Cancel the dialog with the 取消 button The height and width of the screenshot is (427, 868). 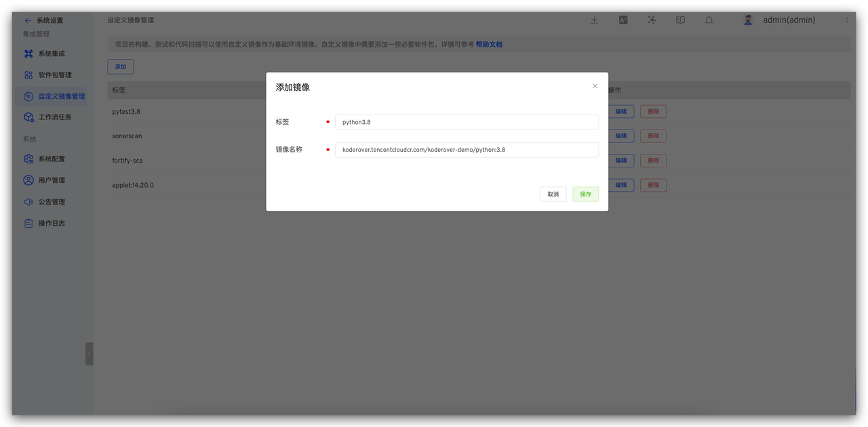coord(553,194)
